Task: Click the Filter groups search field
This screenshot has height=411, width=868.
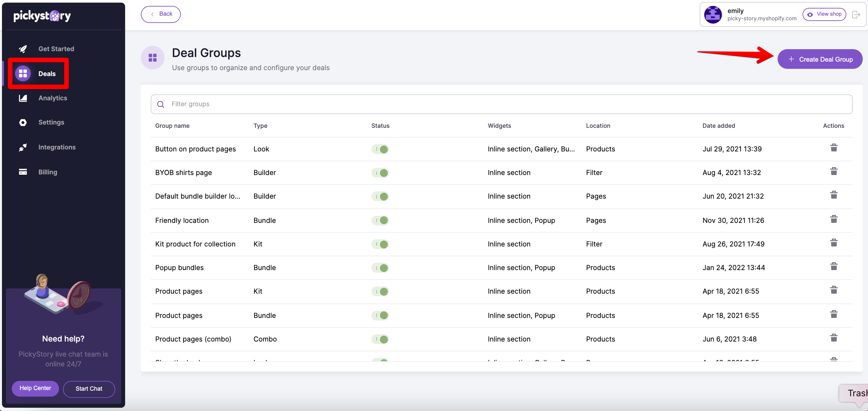Action: pyautogui.click(x=501, y=104)
